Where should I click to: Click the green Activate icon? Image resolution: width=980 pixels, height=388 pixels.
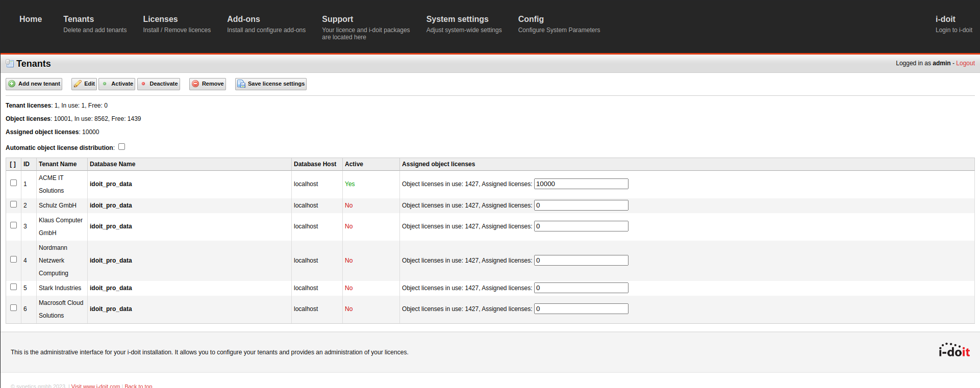tap(105, 84)
